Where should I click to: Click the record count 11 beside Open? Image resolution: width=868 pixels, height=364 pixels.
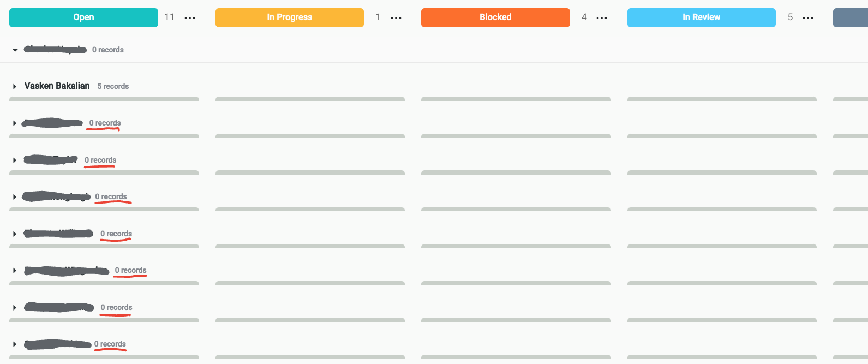(x=170, y=17)
